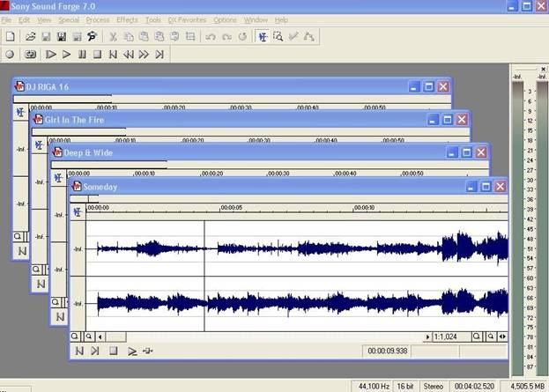Click the 1:1,024 zoom ratio field
The image size is (549, 392).
coord(452,337)
